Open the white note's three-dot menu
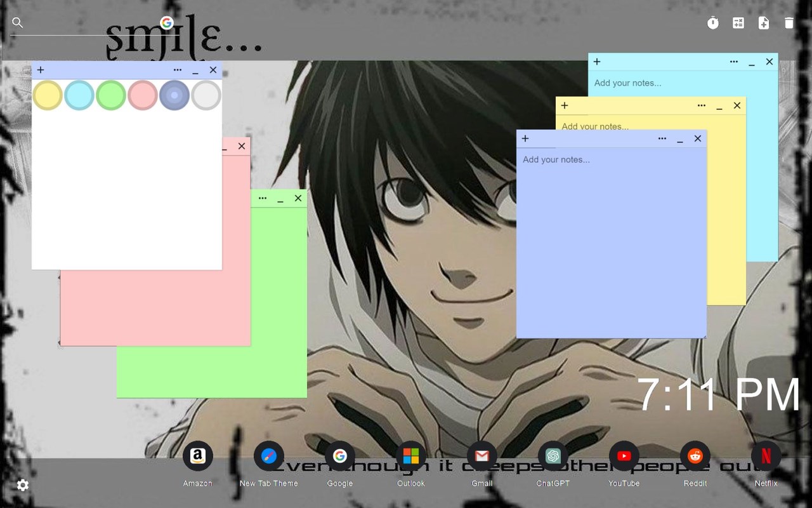This screenshot has height=508, width=812. [x=178, y=70]
